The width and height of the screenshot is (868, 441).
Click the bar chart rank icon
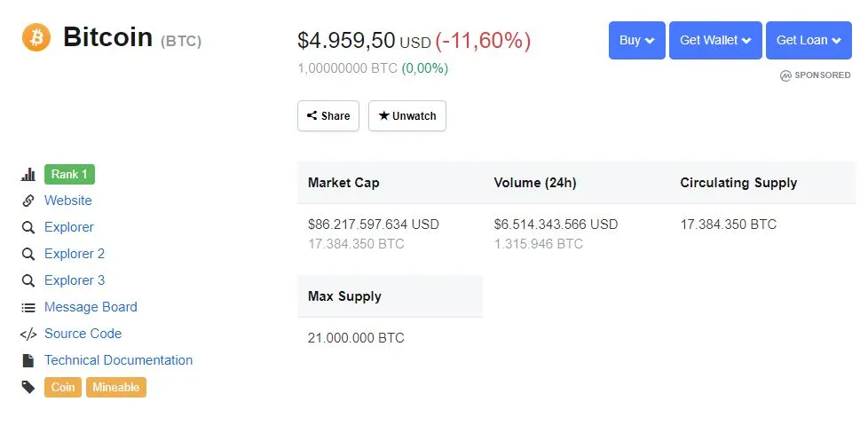coord(28,175)
